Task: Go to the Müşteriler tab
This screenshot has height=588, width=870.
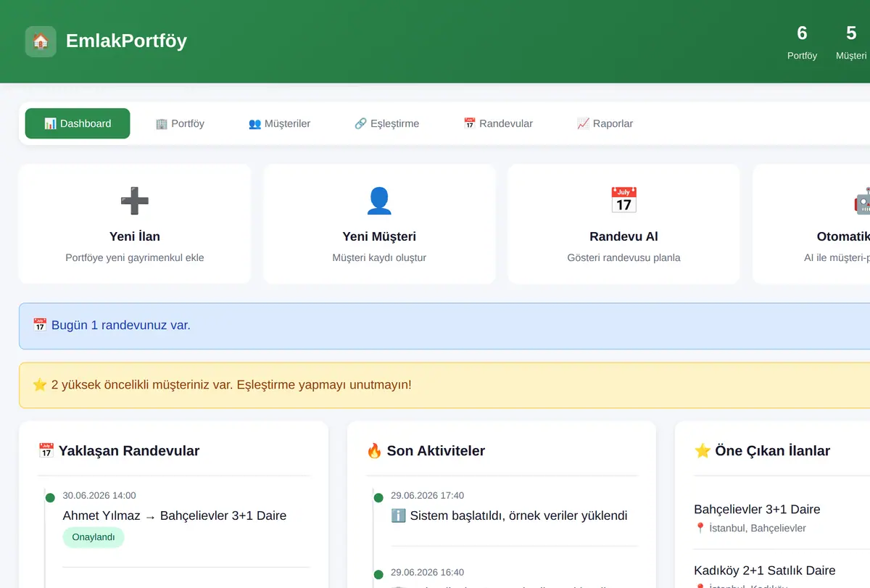Action: [x=279, y=123]
